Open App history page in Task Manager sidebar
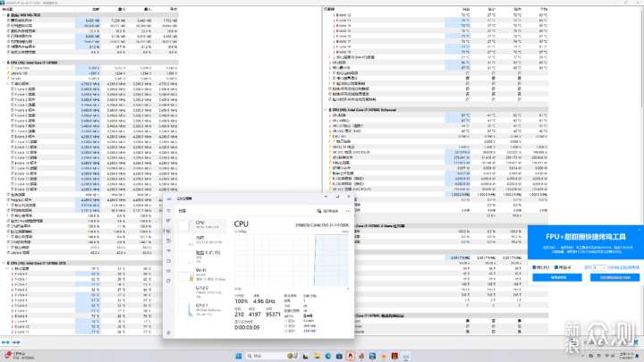Screen dimensions: 644x362 coord(168,241)
